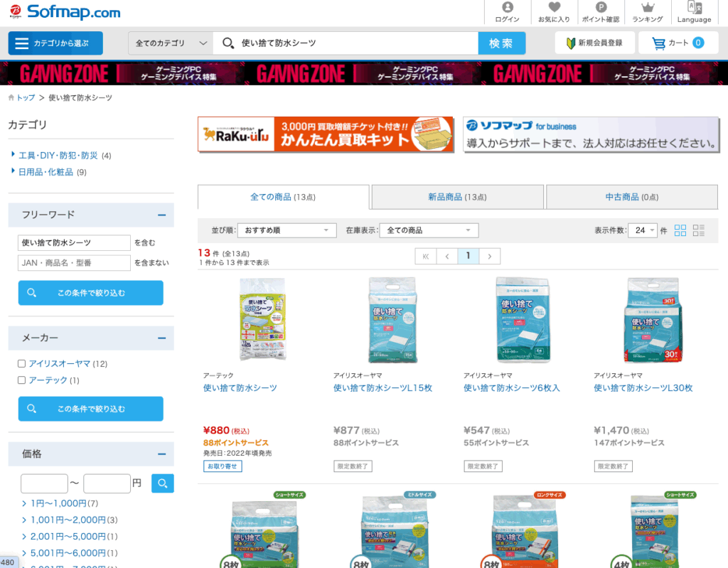Open 使い捨て防水シーツL30枚 product link
The height and width of the screenshot is (568, 728).
[x=643, y=388]
